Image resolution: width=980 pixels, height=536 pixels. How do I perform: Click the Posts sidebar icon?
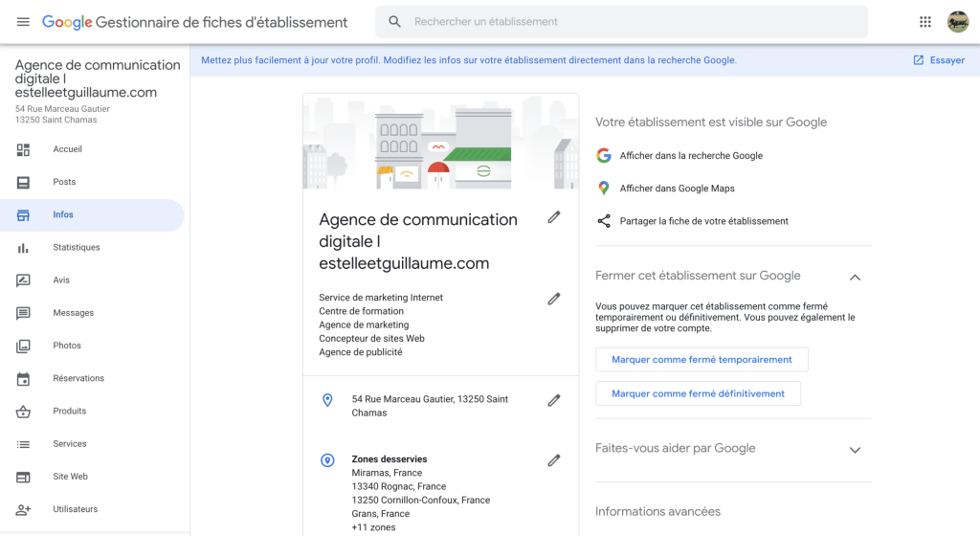tap(23, 183)
